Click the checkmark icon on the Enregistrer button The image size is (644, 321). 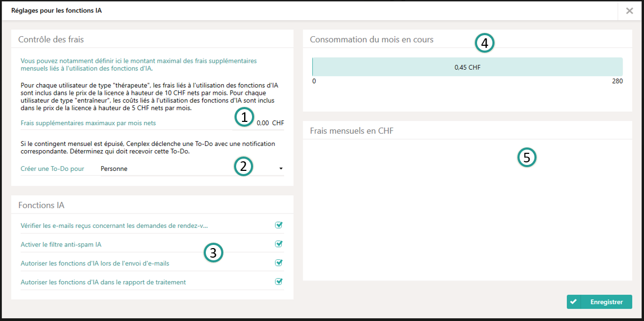click(573, 302)
